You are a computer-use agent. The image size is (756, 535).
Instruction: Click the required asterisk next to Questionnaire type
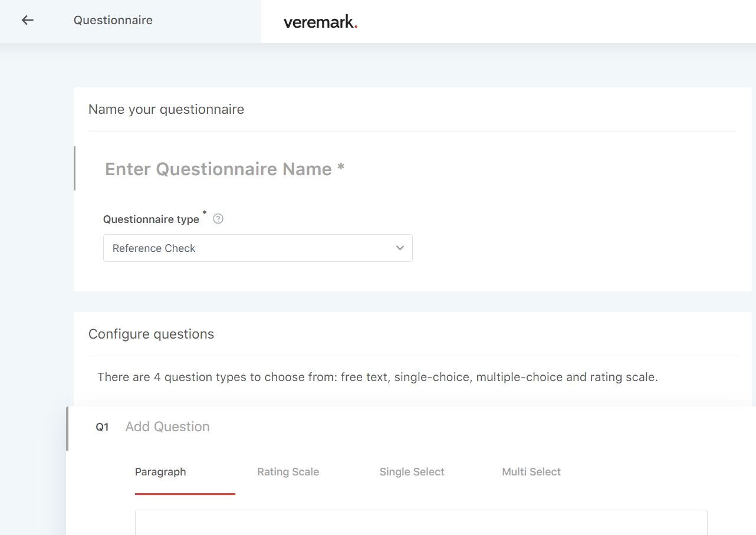click(204, 214)
